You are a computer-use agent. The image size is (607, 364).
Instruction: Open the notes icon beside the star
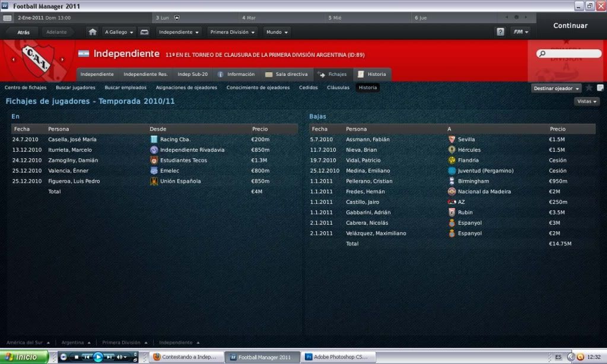(x=600, y=88)
